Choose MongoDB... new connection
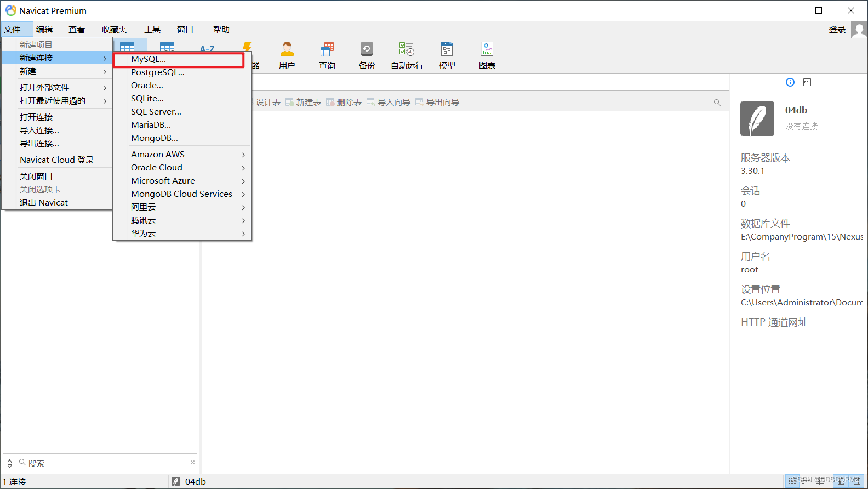Viewport: 868px width, 489px height. (x=182, y=138)
